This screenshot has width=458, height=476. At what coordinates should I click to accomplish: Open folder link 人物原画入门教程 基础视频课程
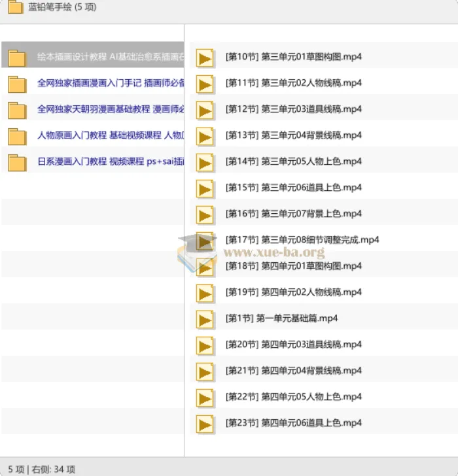(111, 135)
